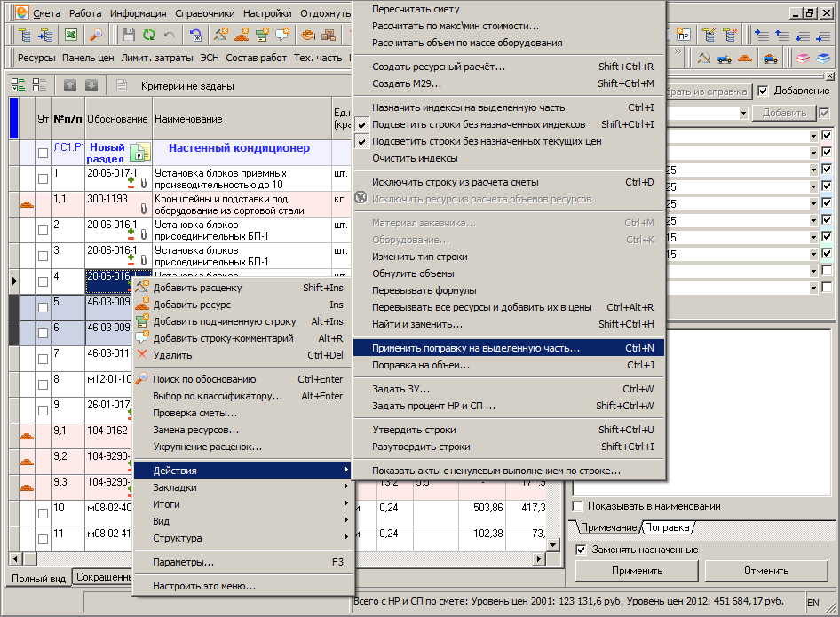
Task: Click the grey undo arrow icon
Action: [x=170, y=36]
